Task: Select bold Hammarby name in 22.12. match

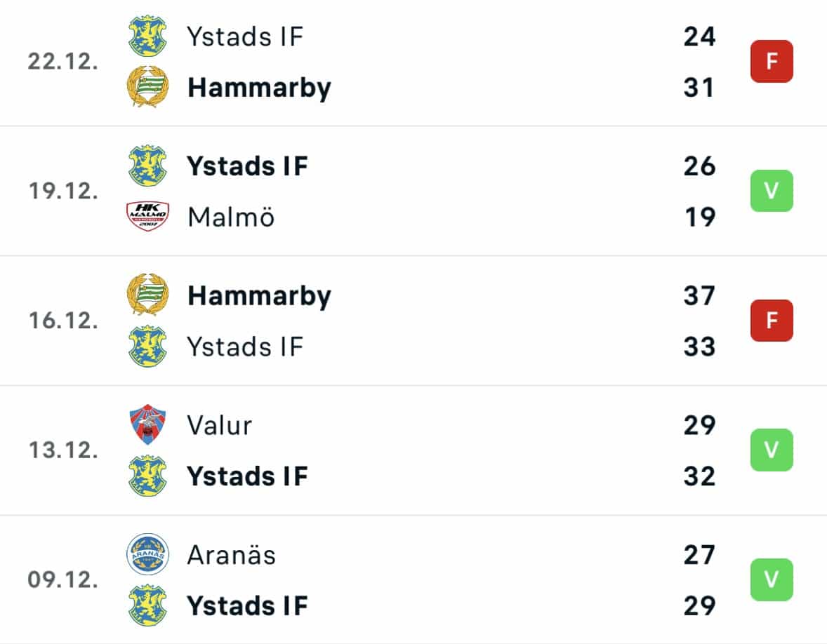Action: 259,88
